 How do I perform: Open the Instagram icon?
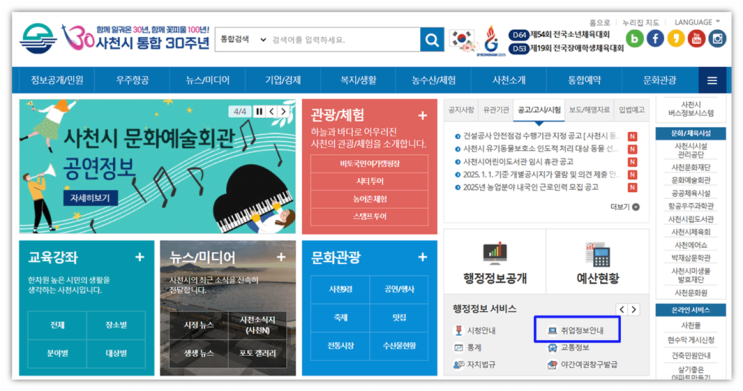(717, 38)
